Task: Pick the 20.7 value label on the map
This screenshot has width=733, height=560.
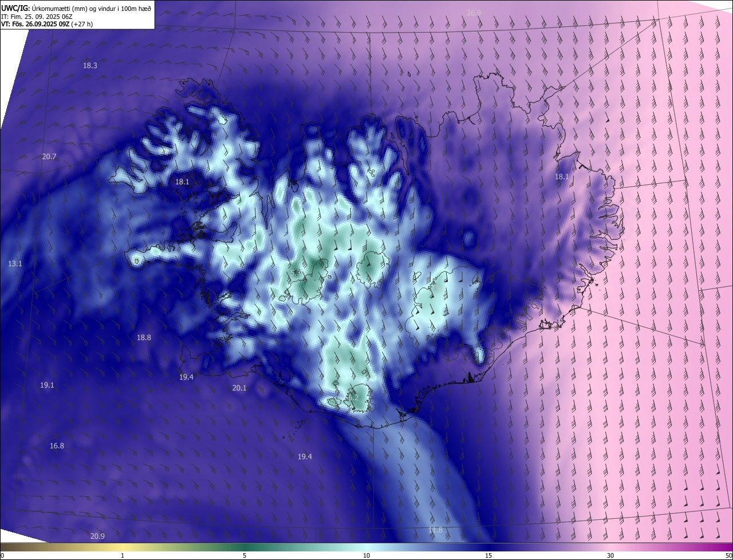Action: (49, 157)
